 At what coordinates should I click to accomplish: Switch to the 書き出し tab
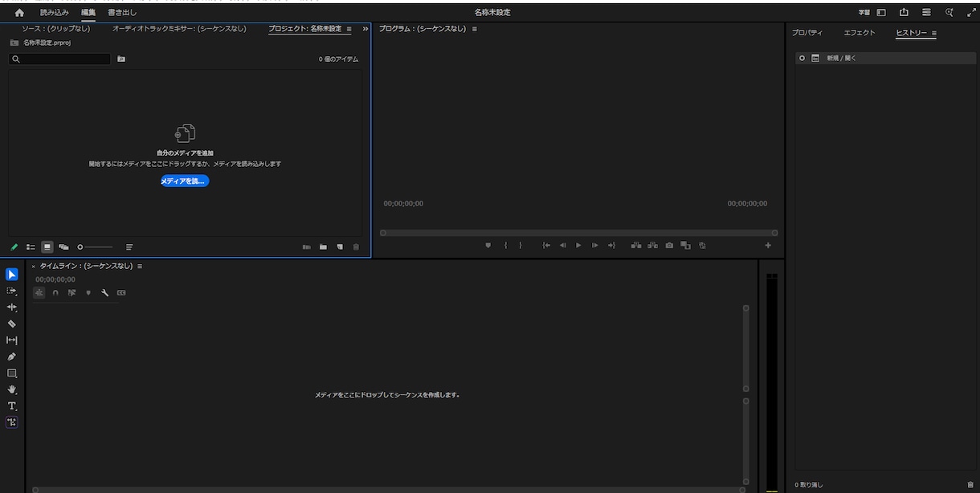coord(122,13)
